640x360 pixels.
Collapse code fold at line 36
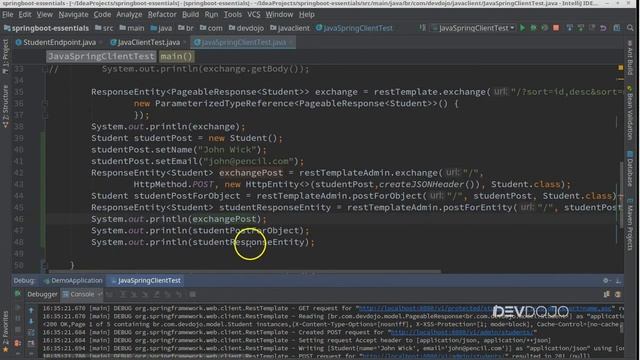point(45,103)
